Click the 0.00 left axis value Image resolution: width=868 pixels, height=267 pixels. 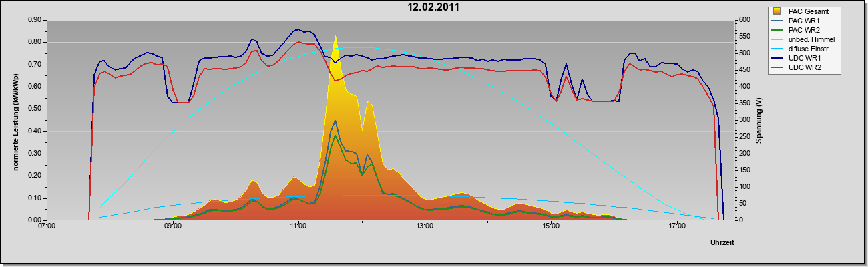pos(35,220)
